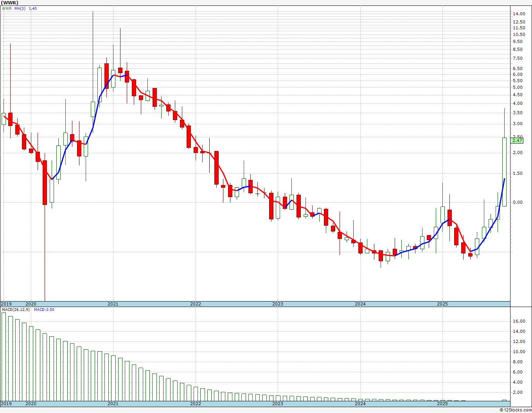Click the 16.00 MACD axis label
The height and width of the screenshot is (413, 532).
coord(519,321)
